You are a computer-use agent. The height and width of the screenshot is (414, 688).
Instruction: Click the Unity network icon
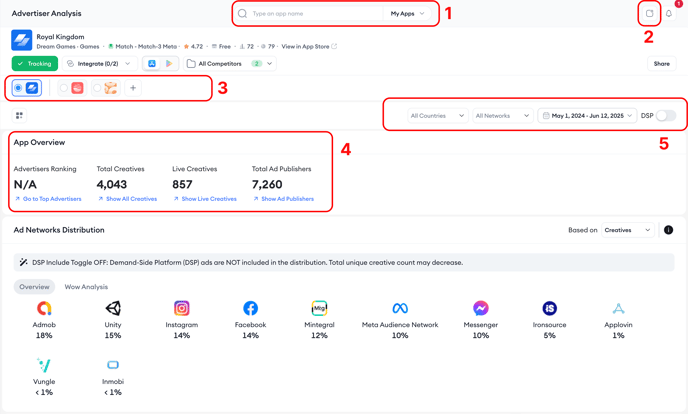113,308
